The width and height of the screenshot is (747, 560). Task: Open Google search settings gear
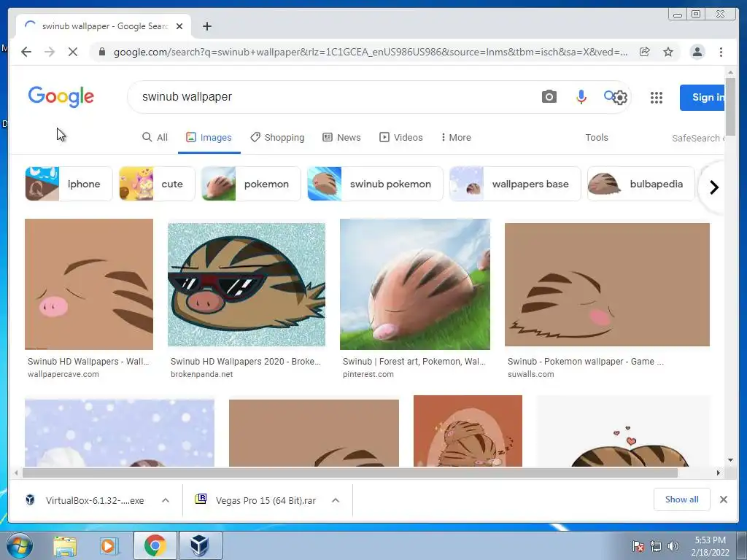(x=620, y=98)
